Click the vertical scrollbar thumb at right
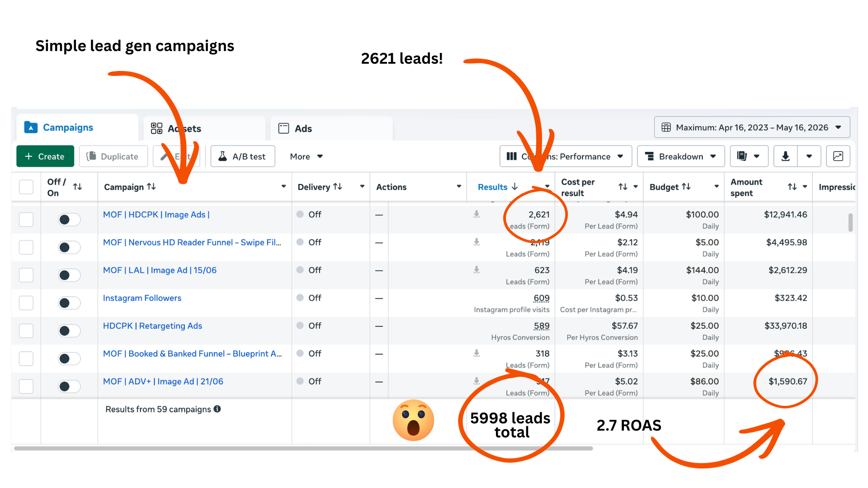Image resolution: width=868 pixels, height=488 pixels. (850, 222)
